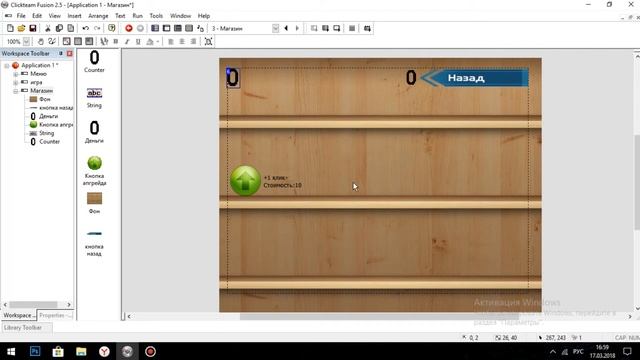Select Кнопка апгрейда in workspace tree
Viewport: 640px width, 360px height.
click(x=51, y=124)
